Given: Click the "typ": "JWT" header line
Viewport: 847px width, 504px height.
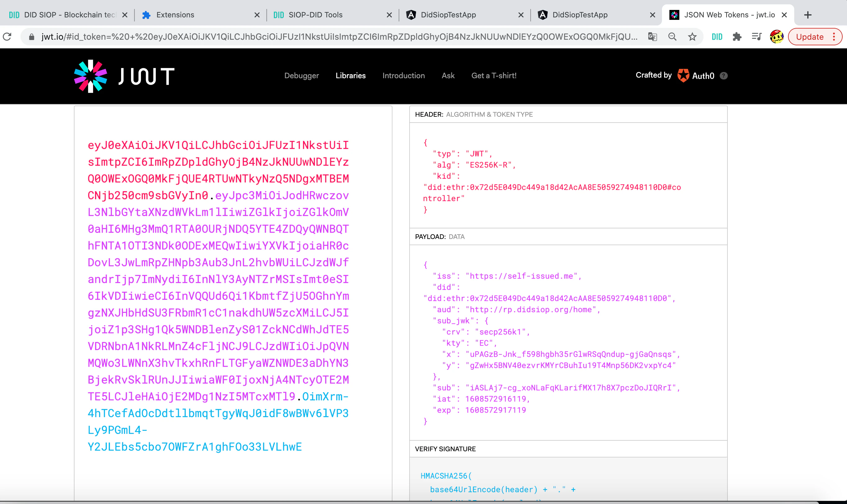Looking at the screenshot, I should tap(462, 154).
